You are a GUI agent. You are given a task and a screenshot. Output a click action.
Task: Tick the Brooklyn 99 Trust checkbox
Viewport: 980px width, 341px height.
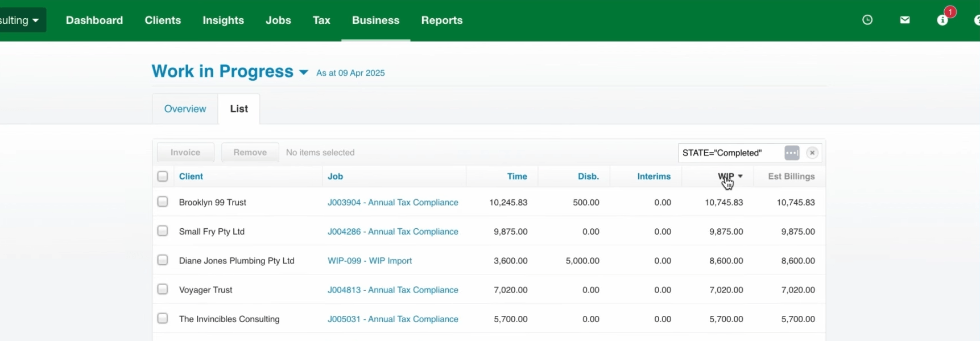tap(163, 202)
